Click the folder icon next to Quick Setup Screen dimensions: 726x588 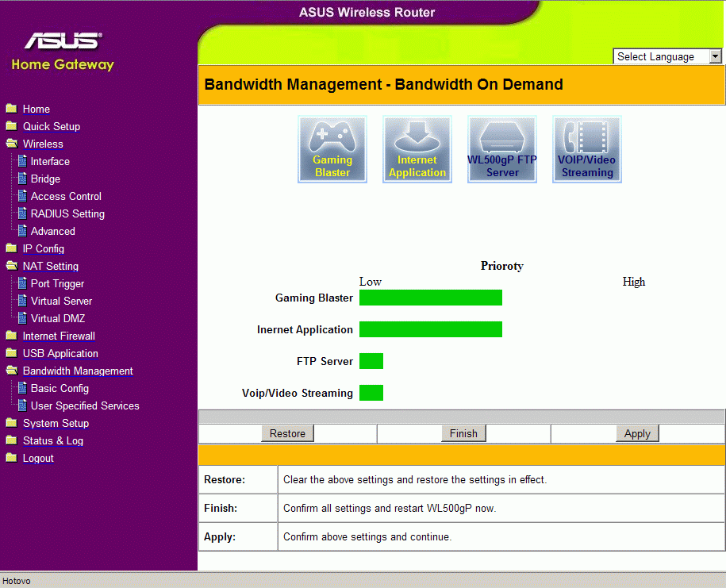[x=12, y=126]
